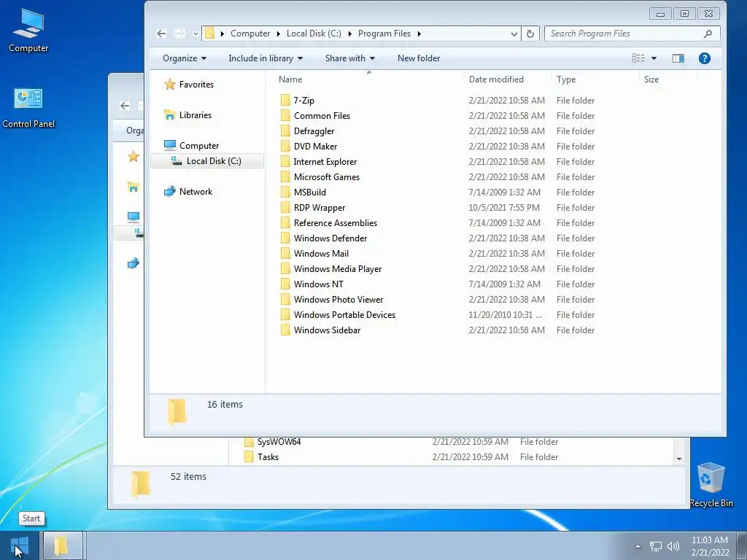The width and height of the screenshot is (747, 560).
Task: Expand the arrow after Program Files breadcrumb
Action: click(x=419, y=34)
